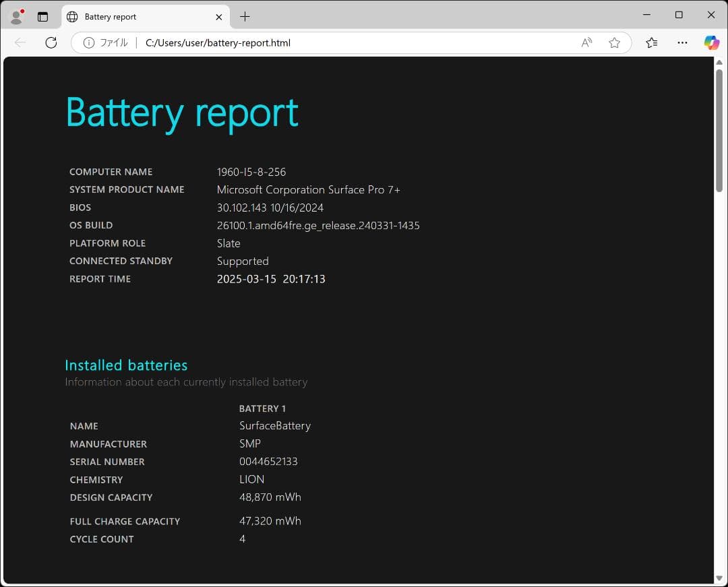
Task: Open the Settings and more (...) menu
Action: [682, 42]
